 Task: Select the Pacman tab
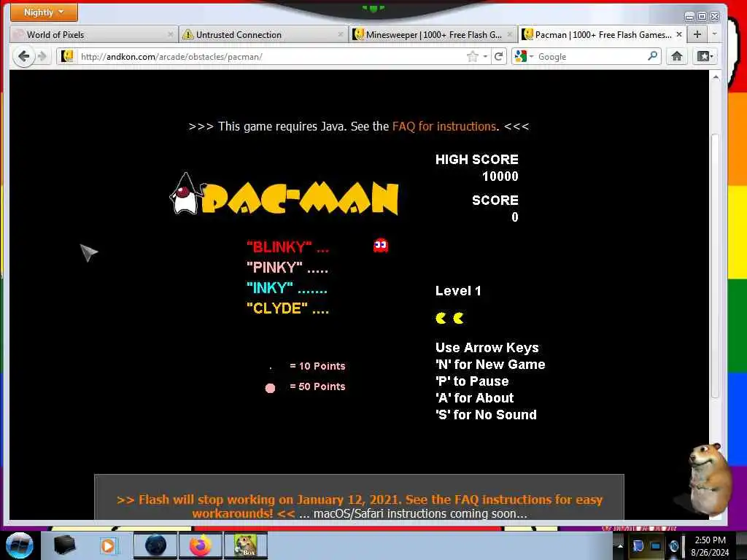click(x=603, y=34)
